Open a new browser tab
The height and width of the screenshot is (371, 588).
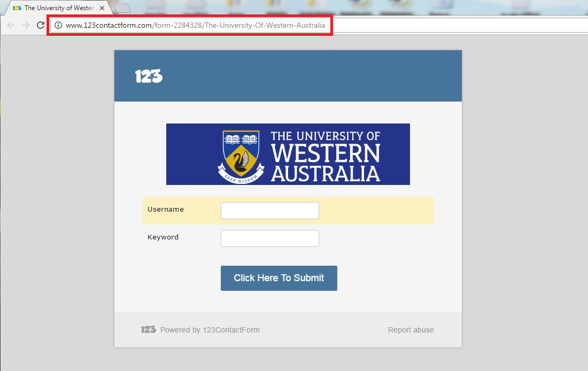pos(121,8)
